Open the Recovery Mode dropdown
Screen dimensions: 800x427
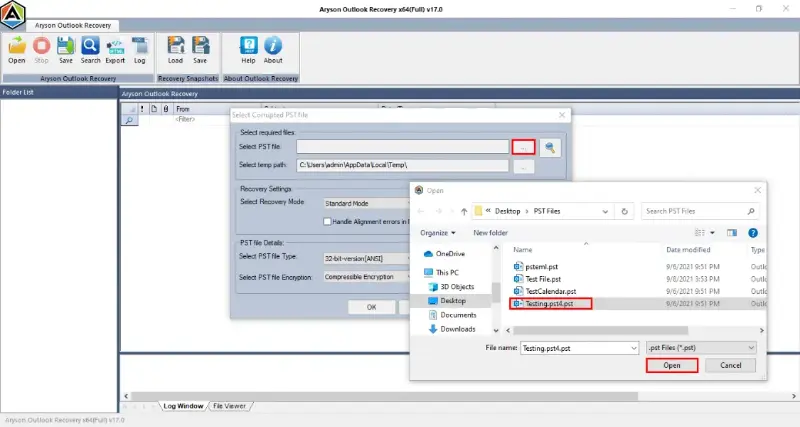[366, 203]
